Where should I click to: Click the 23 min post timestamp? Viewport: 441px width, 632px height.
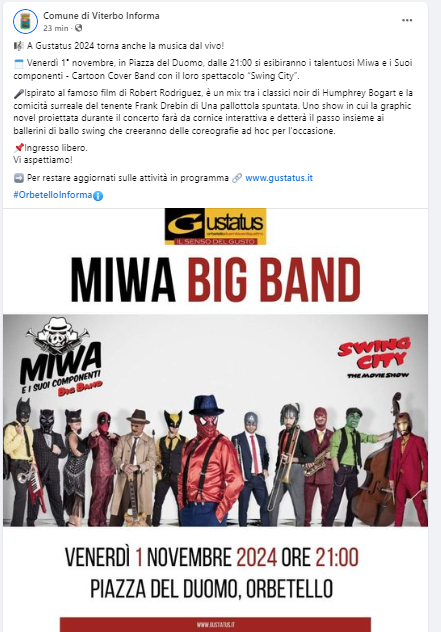pos(56,28)
